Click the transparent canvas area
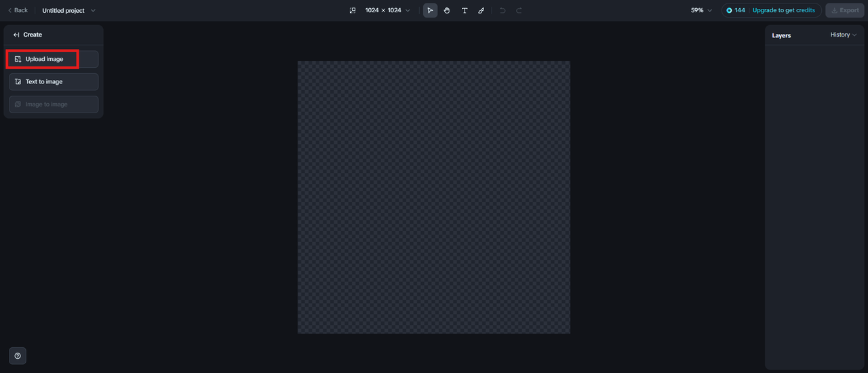Screen dimensions: 868x373 (x=434, y=197)
